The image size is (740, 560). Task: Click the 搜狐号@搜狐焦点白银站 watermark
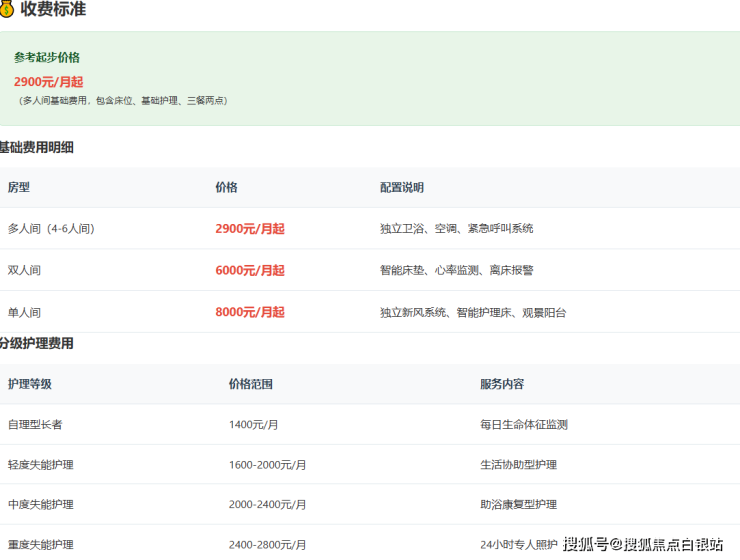[643, 544]
